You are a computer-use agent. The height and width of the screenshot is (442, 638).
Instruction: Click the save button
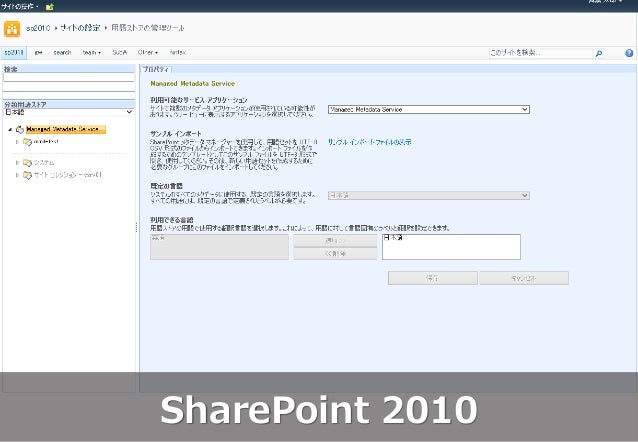click(433, 278)
